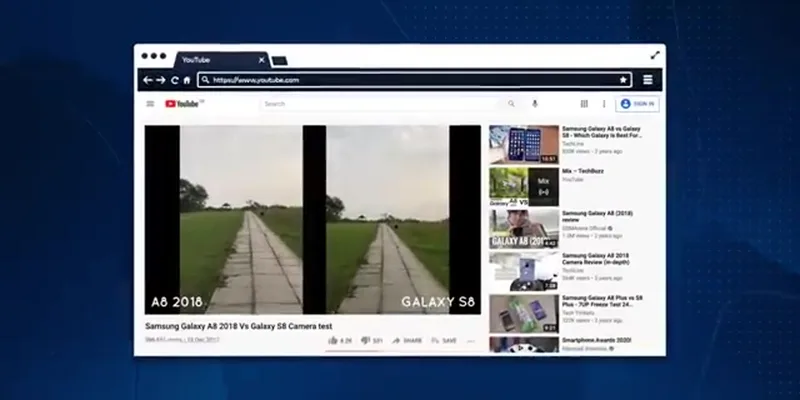Open the YouTube guide hamburger menu
The height and width of the screenshot is (400, 800).
pyautogui.click(x=150, y=104)
